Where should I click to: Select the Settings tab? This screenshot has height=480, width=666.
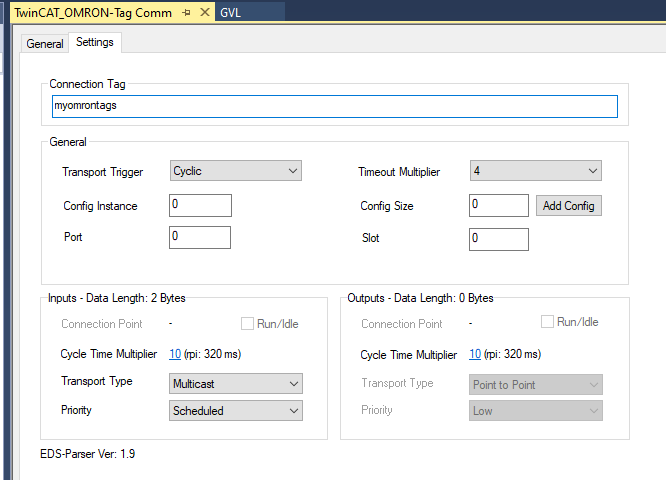pyautogui.click(x=95, y=42)
